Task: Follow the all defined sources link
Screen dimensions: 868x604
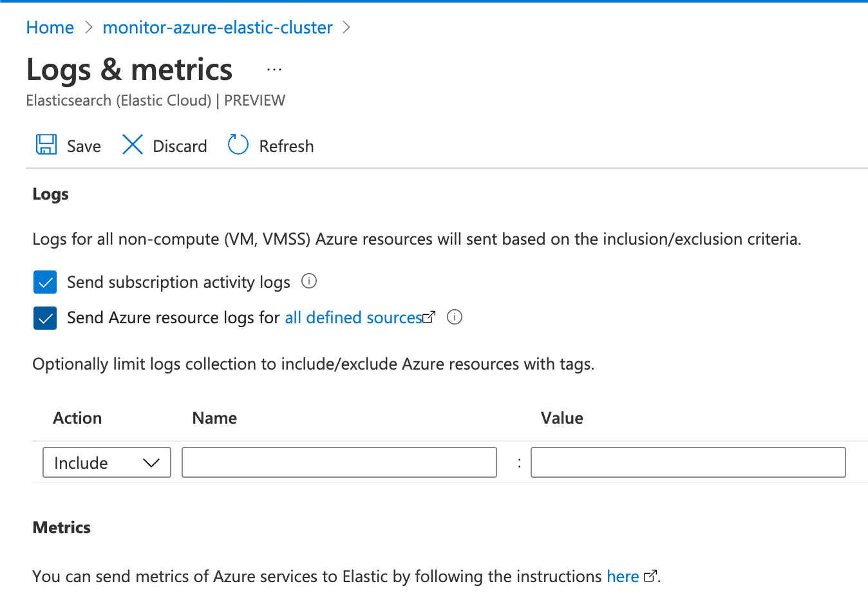Action: coord(353,317)
